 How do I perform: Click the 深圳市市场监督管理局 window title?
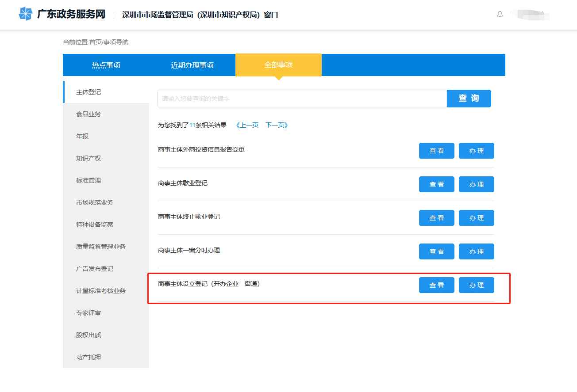(200, 15)
